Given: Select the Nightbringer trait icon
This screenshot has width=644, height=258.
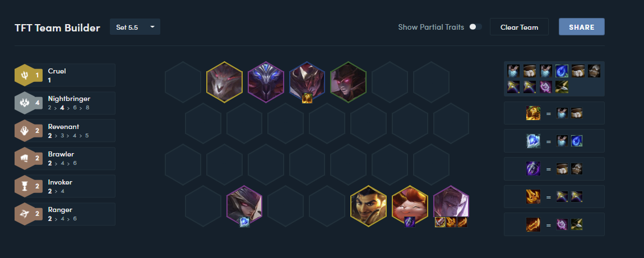Looking at the screenshot, I should click(24, 103).
